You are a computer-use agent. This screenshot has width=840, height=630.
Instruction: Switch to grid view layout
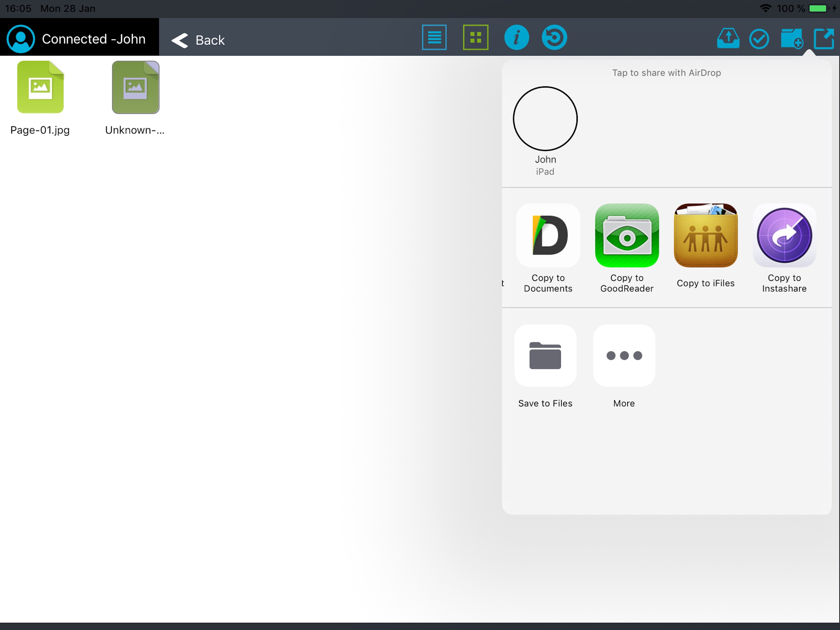pos(475,38)
